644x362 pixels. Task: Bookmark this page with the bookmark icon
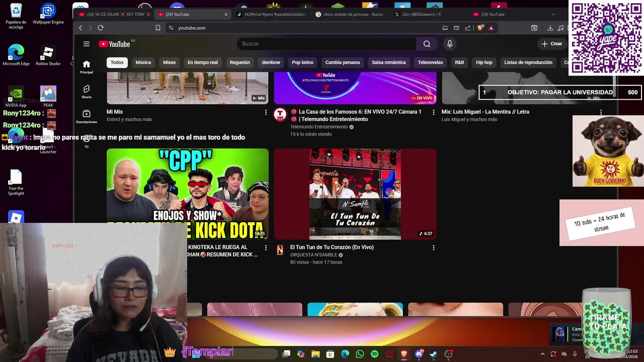click(158, 28)
